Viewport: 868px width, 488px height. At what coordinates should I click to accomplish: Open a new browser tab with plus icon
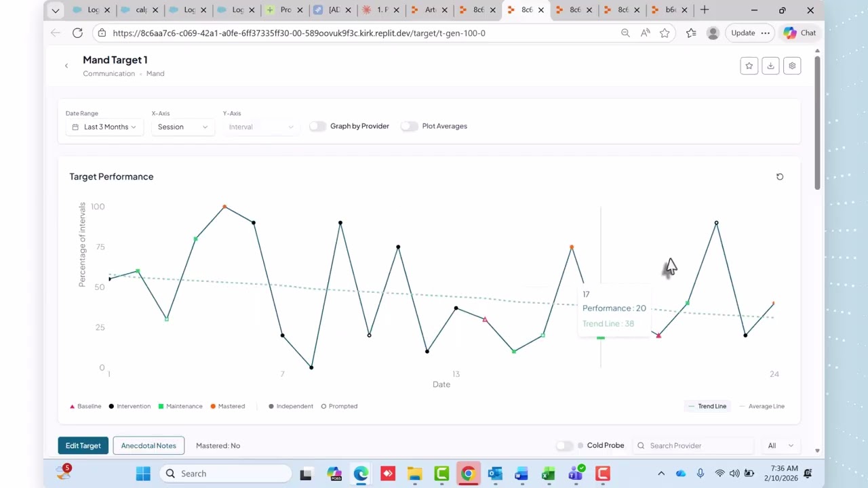click(x=705, y=10)
